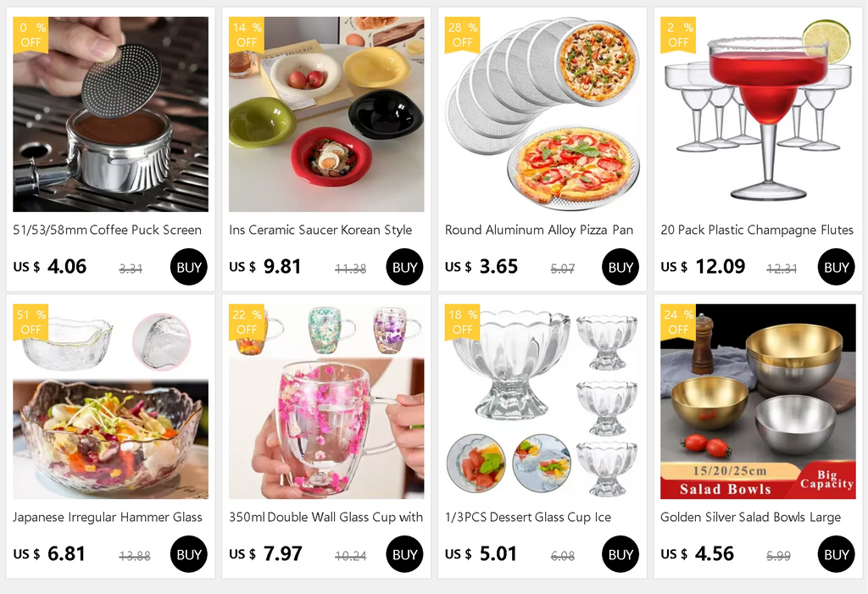Click the 51% OFF badge on hammer glass bowl
The width and height of the screenshot is (868, 594).
[x=31, y=322]
